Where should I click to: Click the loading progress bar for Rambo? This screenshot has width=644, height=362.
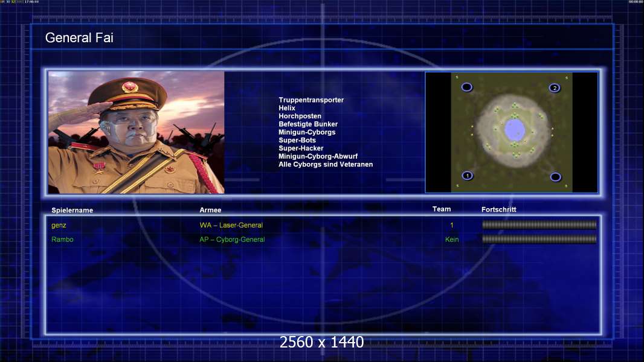coord(539,239)
